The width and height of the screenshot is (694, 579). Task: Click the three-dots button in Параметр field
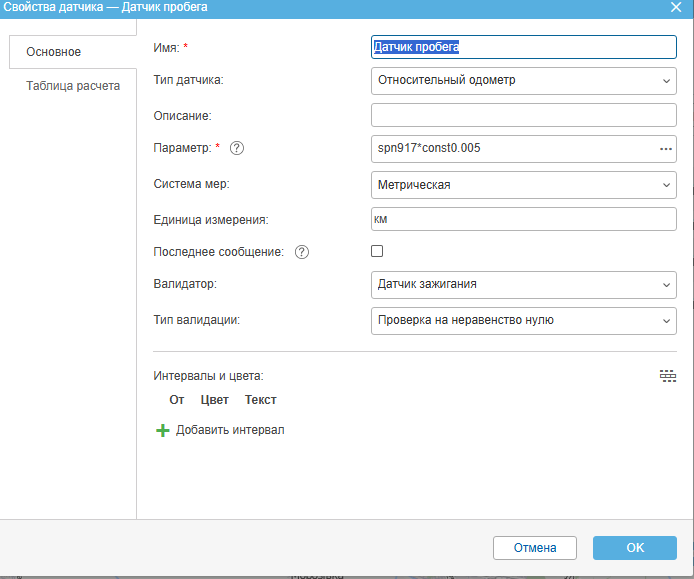(x=666, y=149)
